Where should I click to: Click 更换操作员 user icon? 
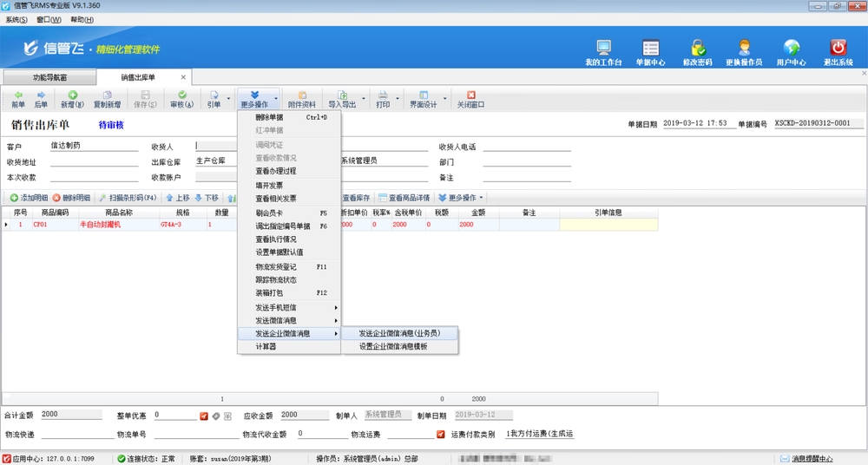[744, 51]
